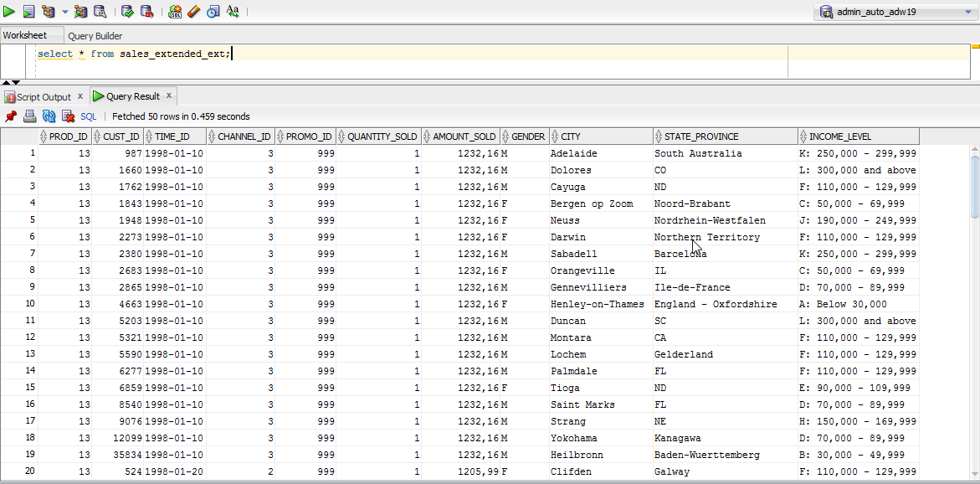Commit changes with the Commit icon

click(x=127, y=12)
